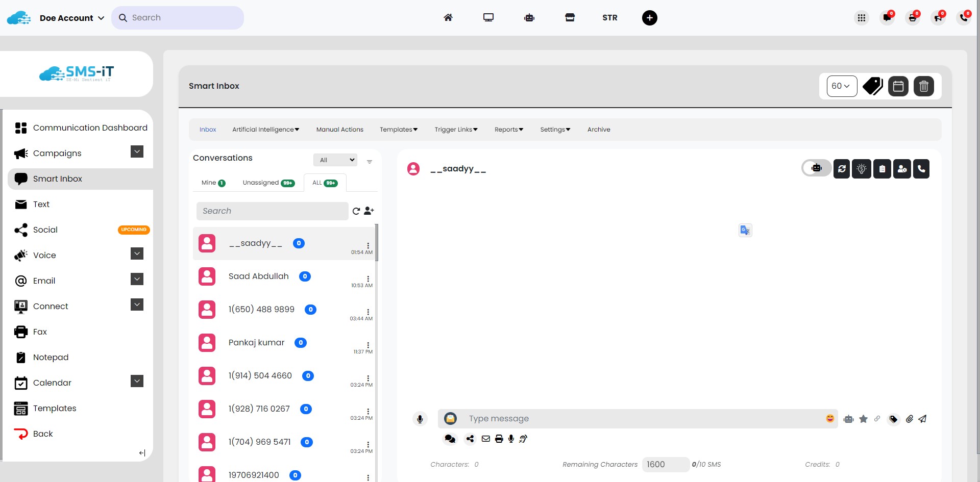This screenshot has height=482, width=980.
Task: Expand the Artificial Intelligence dropdown
Action: [x=265, y=129]
